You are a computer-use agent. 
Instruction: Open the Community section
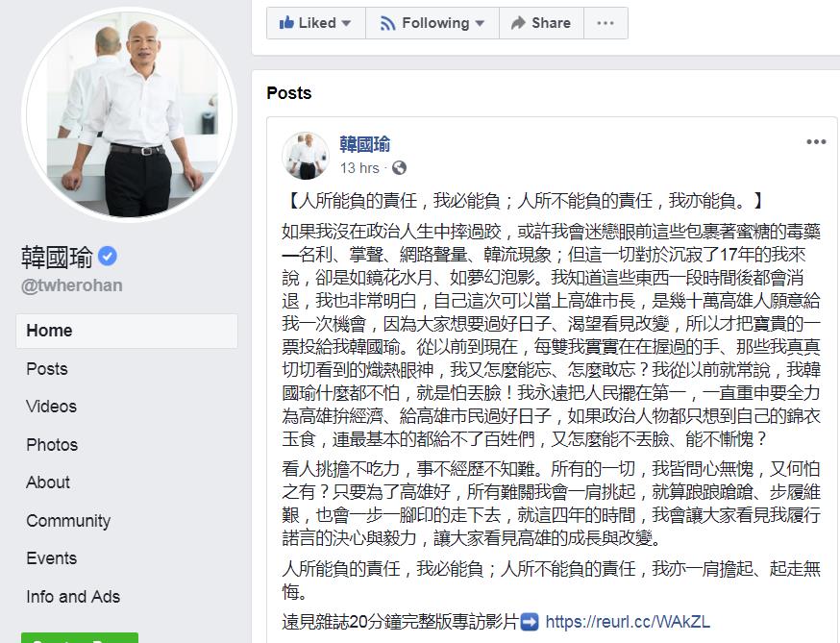(x=68, y=521)
